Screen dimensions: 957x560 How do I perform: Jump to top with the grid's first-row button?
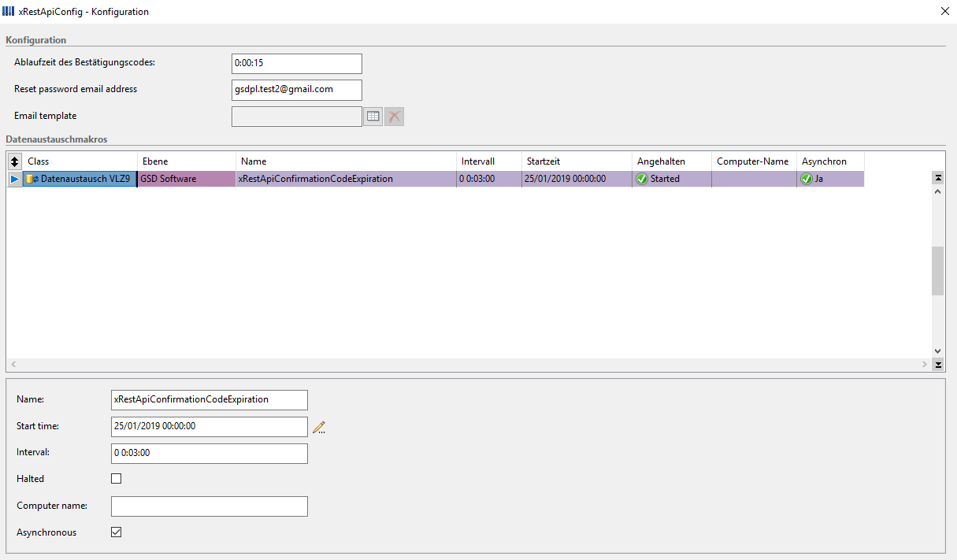938,178
